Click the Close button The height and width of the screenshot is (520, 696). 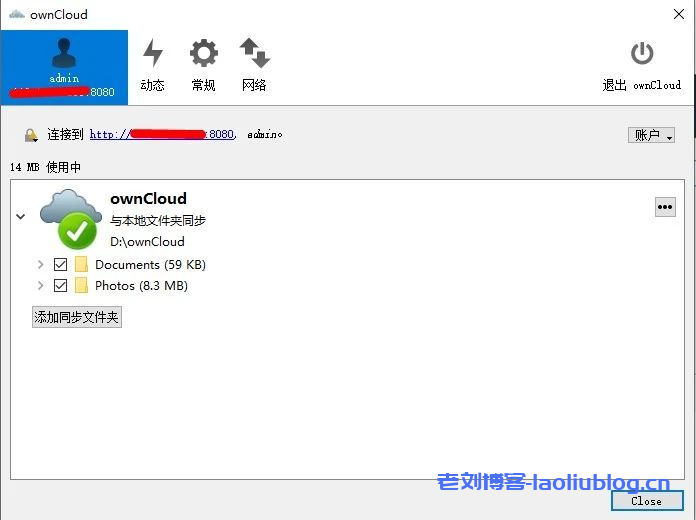click(x=647, y=501)
